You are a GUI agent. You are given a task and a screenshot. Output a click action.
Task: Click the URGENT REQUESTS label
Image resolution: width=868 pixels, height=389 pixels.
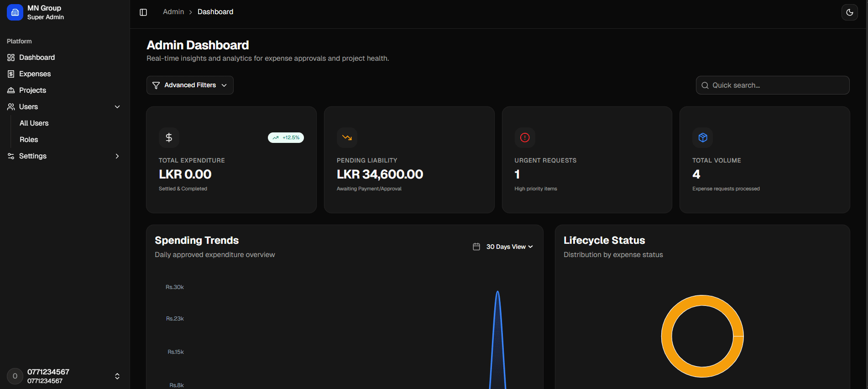point(545,161)
